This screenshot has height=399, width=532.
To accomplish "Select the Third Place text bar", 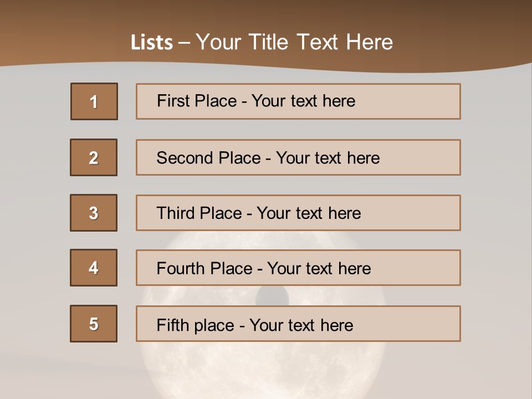I will (x=298, y=213).
